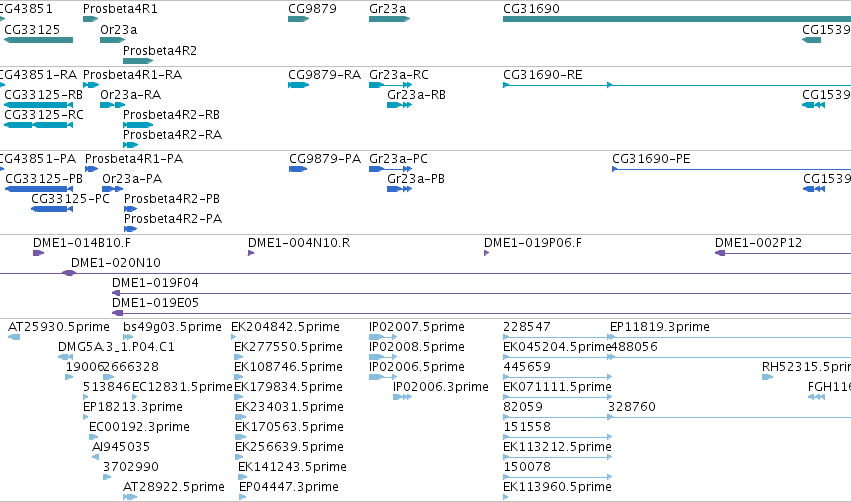
Task: Select the Prosbeta4R1-PA label
Action: [x=134, y=158]
